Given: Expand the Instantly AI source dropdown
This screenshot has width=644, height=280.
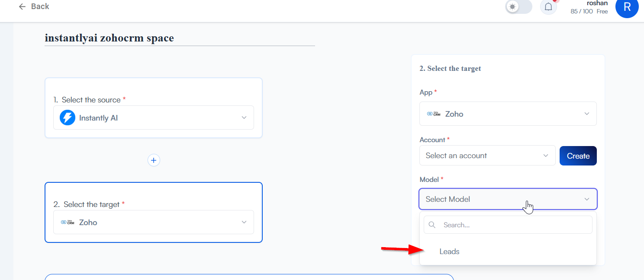Looking at the screenshot, I should (244, 118).
